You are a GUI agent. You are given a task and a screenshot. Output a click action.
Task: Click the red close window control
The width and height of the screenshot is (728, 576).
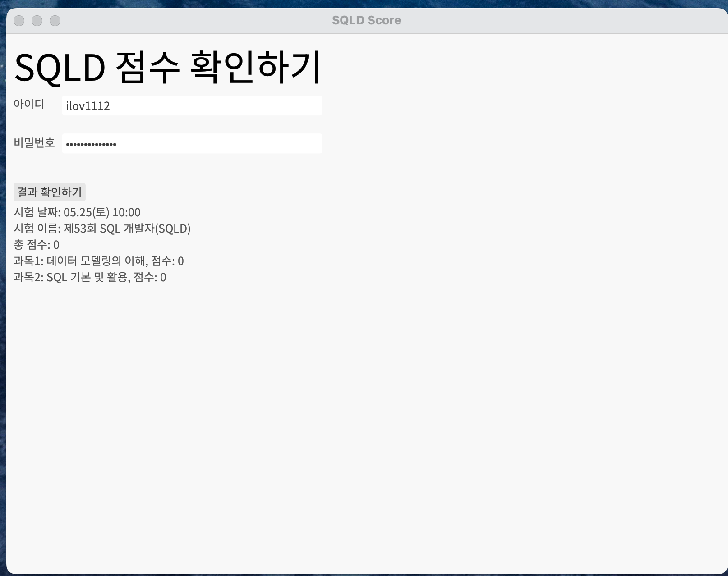point(18,20)
